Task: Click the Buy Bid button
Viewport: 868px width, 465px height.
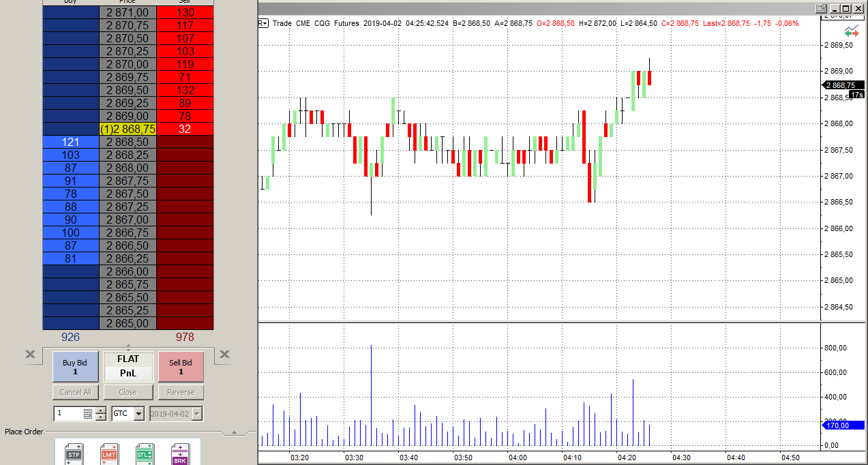Action: tap(76, 367)
